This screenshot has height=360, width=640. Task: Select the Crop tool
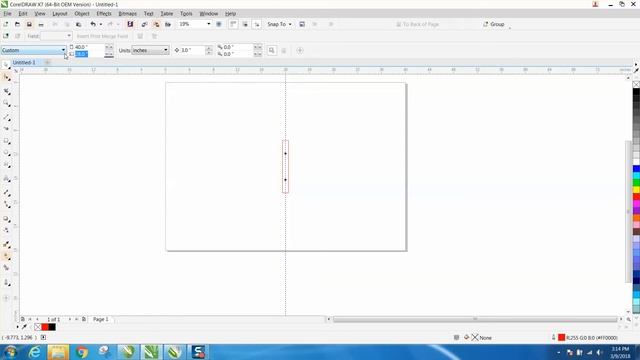pyautogui.click(x=6, y=91)
